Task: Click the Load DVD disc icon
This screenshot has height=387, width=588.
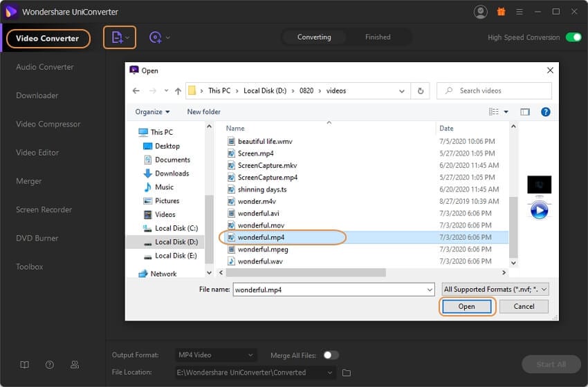Action: tap(155, 37)
